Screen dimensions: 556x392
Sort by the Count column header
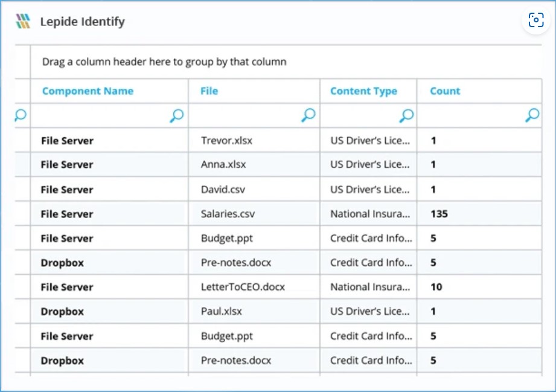click(445, 91)
